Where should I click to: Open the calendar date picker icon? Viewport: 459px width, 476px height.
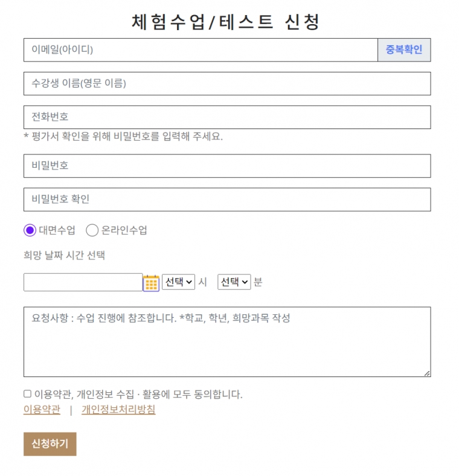[x=151, y=283]
